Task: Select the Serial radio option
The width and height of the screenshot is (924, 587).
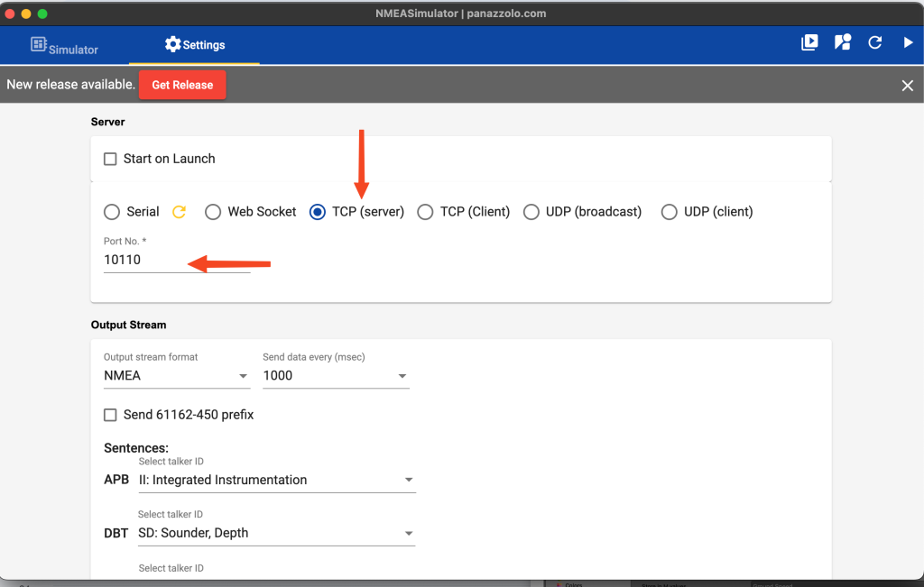Action: pyautogui.click(x=112, y=212)
